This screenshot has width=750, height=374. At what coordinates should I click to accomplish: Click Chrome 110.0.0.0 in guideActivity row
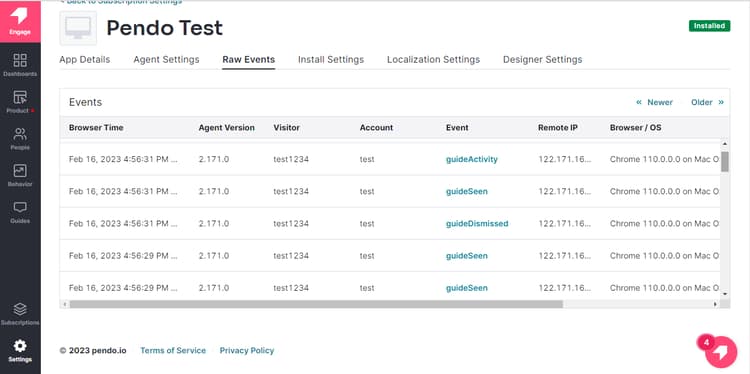664,159
